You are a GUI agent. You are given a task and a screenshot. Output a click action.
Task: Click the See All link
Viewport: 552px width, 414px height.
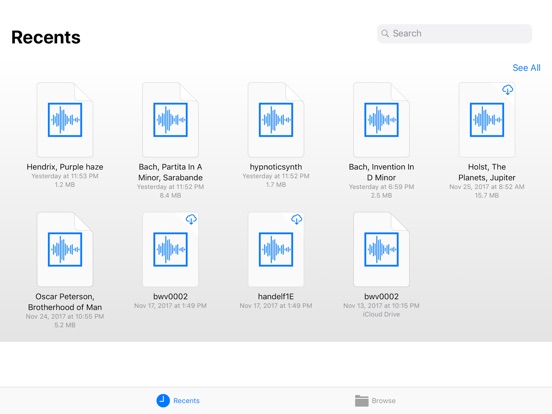click(526, 68)
